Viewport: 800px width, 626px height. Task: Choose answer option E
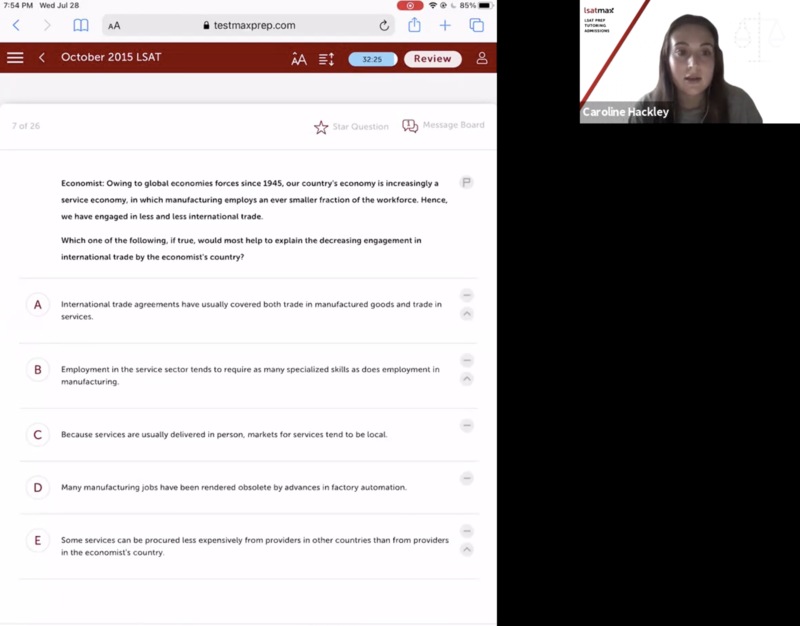[x=38, y=541]
